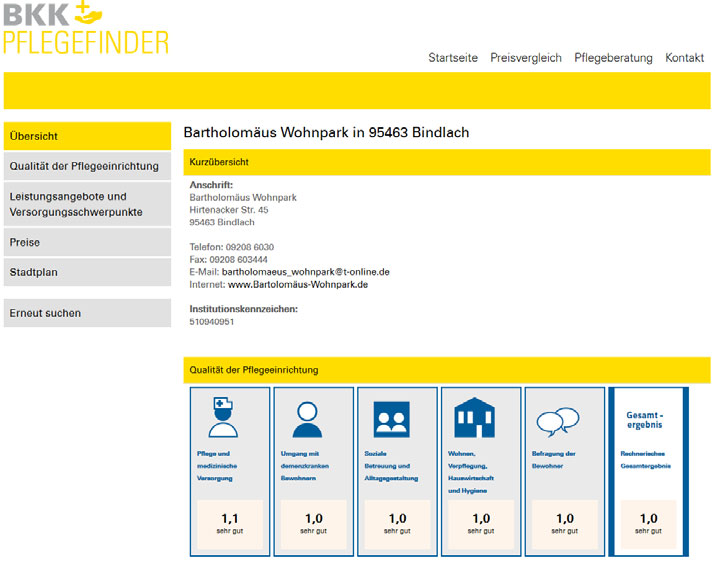Click the Kurzübersicht section header
Image resolution: width=715 pixels, height=562 pixels.
coord(447,162)
